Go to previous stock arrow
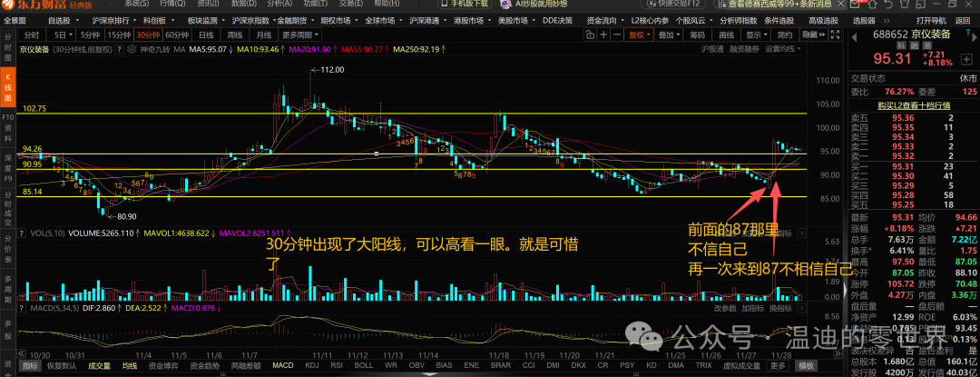 click(855, 37)
